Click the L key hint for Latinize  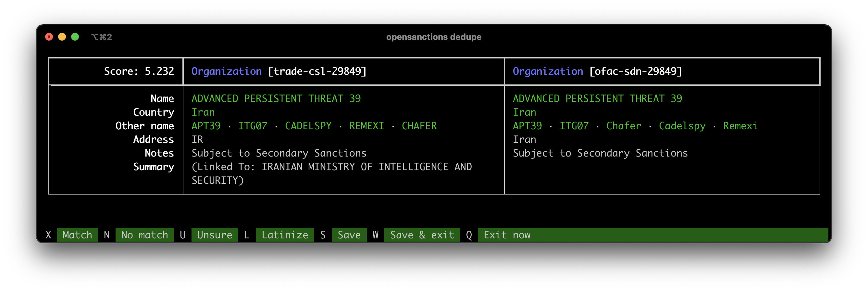(x=247, y=235)
